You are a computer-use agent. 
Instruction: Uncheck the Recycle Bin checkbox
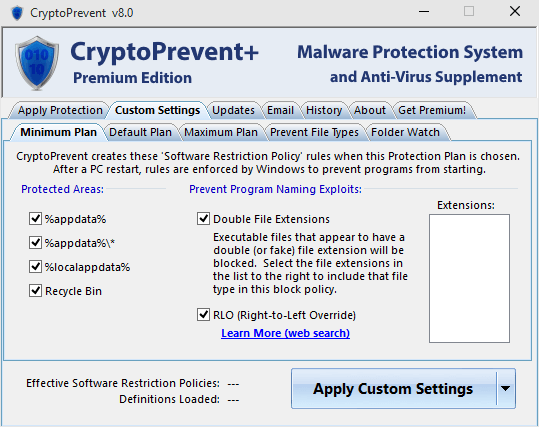click(35, 291)
